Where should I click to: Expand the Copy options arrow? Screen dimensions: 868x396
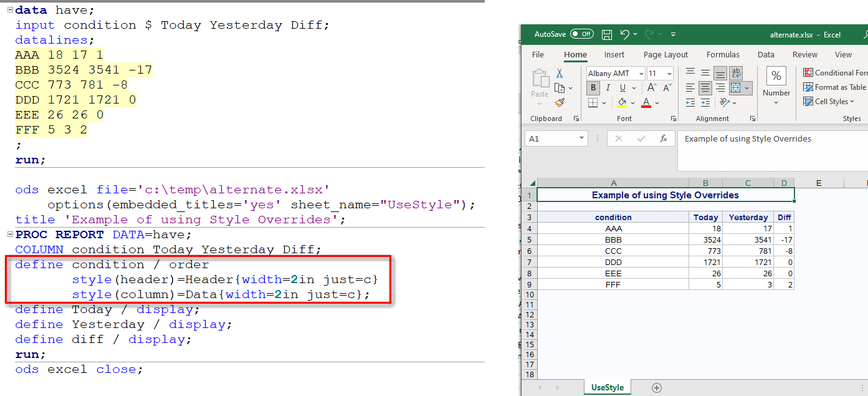[x=570, y=89]
